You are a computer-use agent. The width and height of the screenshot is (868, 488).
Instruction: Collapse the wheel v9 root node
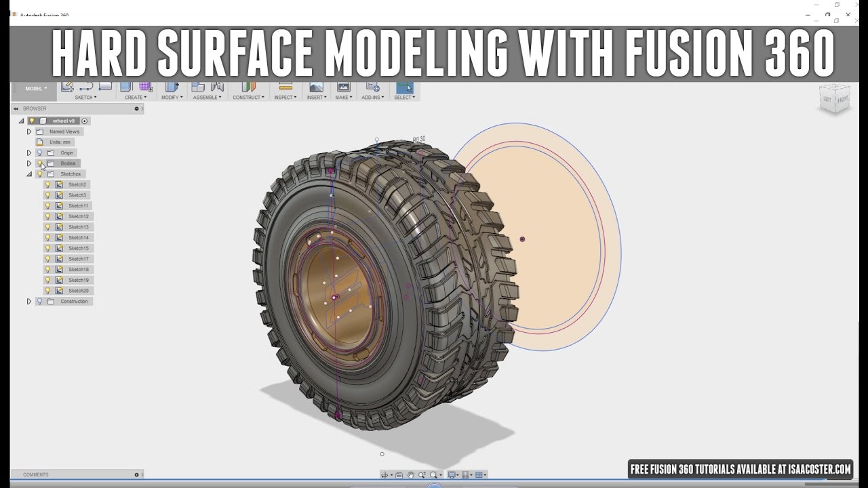pyautogui.click(x=21, y=121)
